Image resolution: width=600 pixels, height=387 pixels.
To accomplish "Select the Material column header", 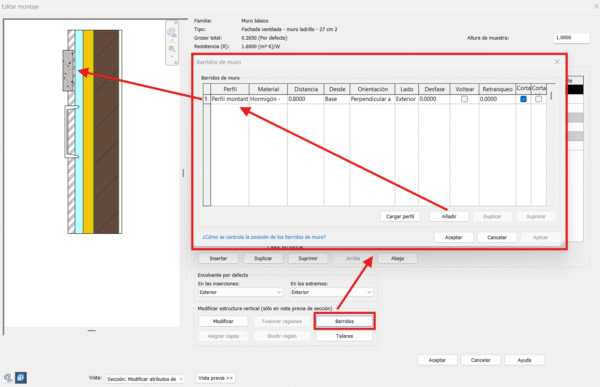I will click(x=268, y=89).
